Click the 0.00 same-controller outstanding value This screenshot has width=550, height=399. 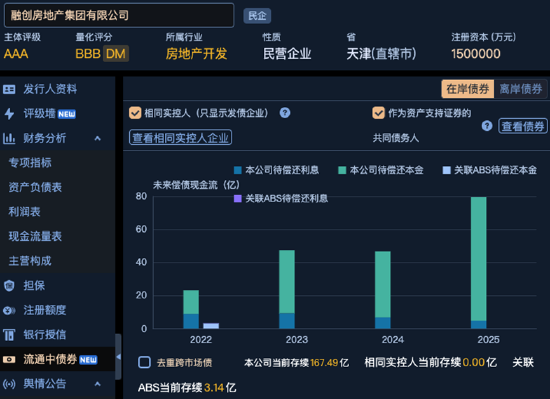(474, 362)
